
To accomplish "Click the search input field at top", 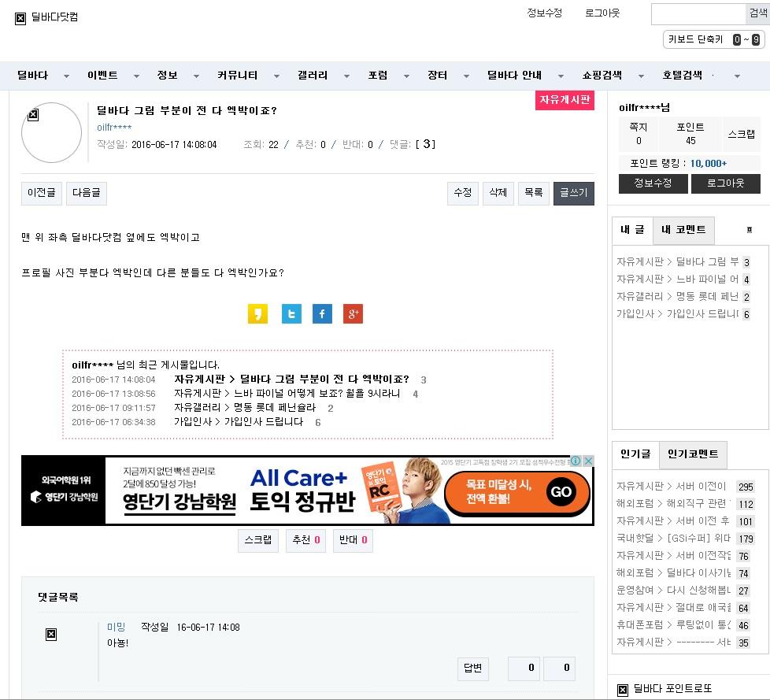I will pos(698,14).
